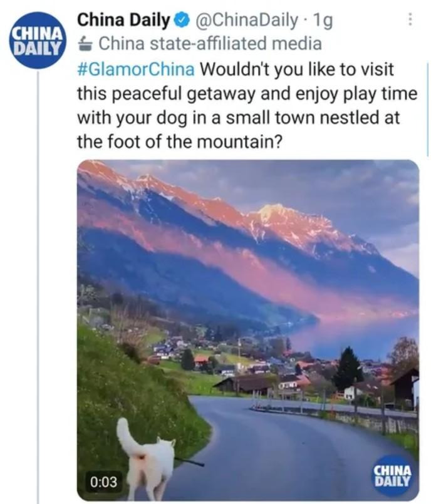Open the China Daily profile avatar

point(37,40)
